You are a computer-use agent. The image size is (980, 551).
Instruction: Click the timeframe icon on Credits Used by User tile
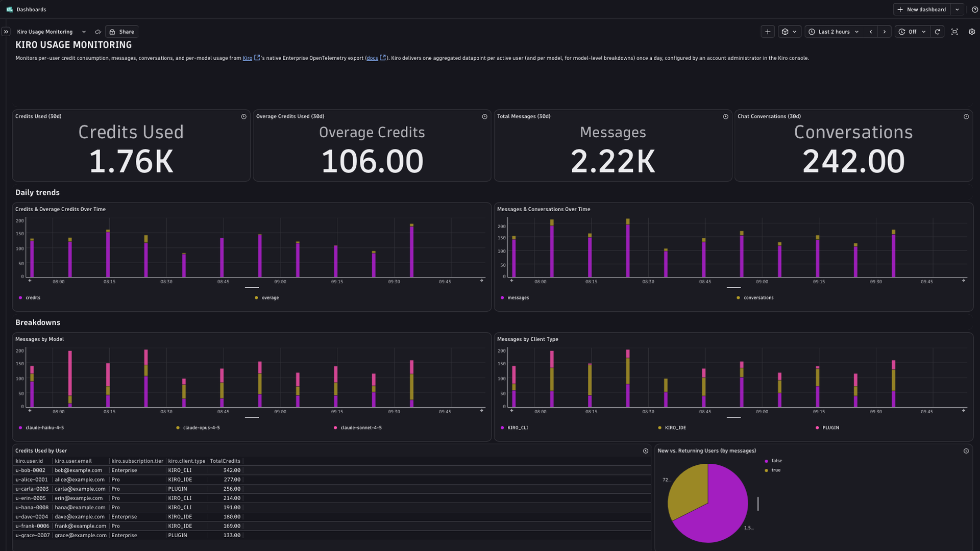pyautogui.click(x=646, y=451)
